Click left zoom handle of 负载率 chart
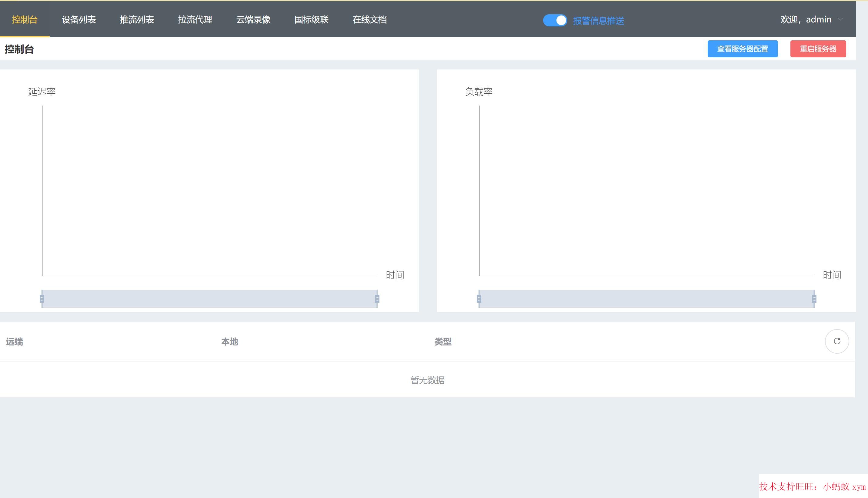Image resolution: width=868 pixels, height=498 pixels. pos(479,299)
